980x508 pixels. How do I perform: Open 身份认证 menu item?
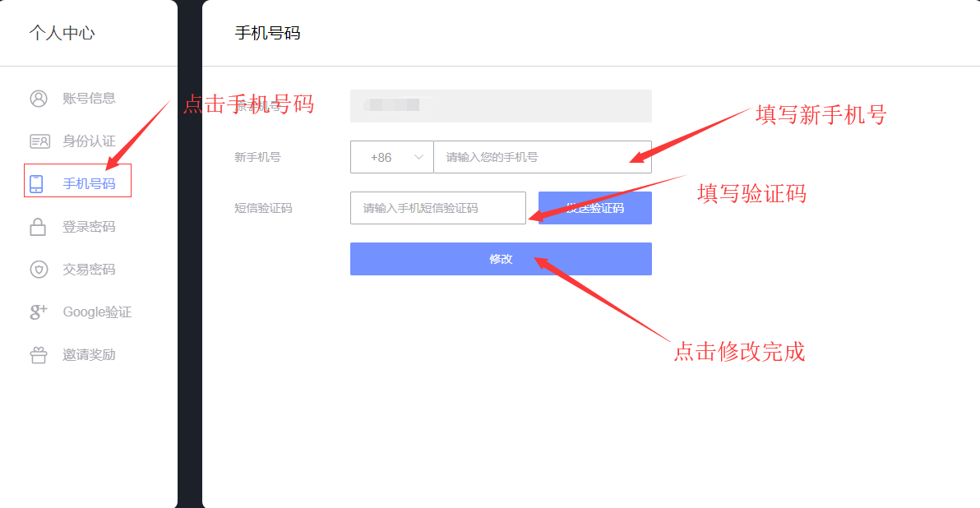pos(89,141)
